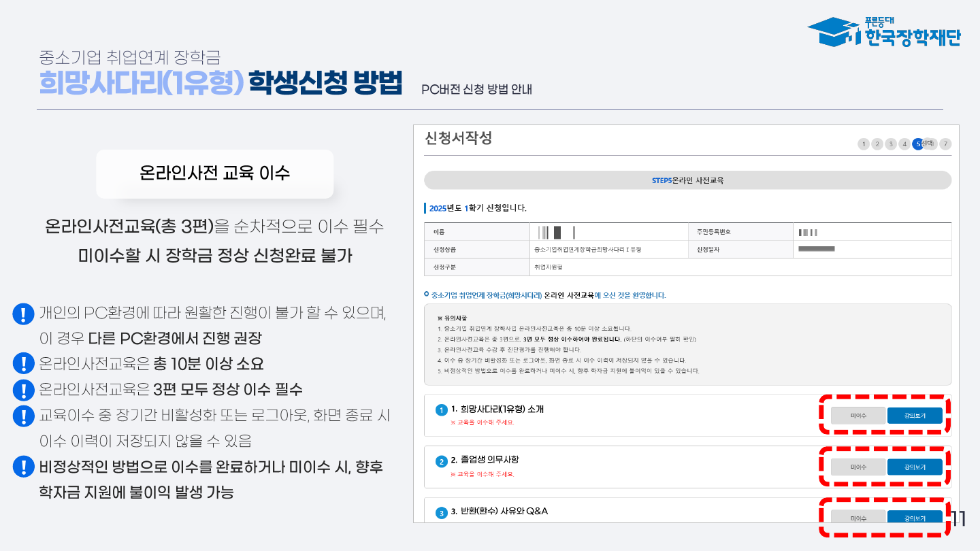Click step 1 circle in progress indicator
The width and height of the screenshot is (980, 551).
click(x=864, y=144)
